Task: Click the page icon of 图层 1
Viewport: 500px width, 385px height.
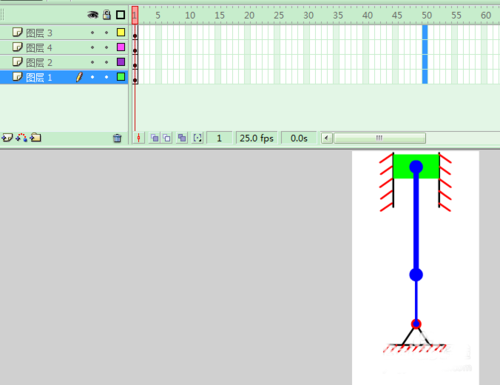Action: 17,77
